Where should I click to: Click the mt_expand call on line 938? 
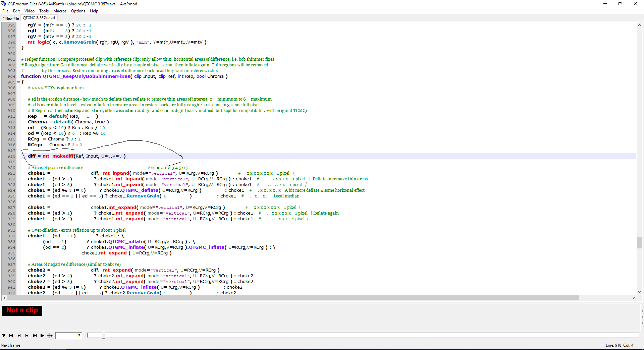(x=117, y=270)
